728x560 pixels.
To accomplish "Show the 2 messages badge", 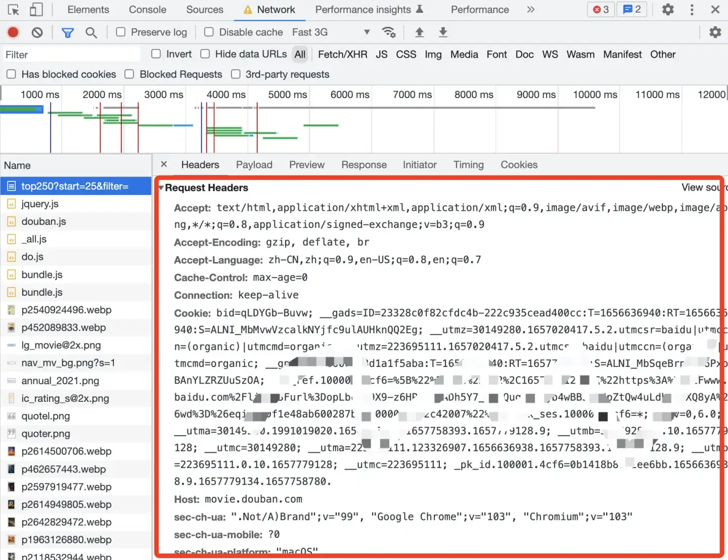I will click(x=632, y=10).
